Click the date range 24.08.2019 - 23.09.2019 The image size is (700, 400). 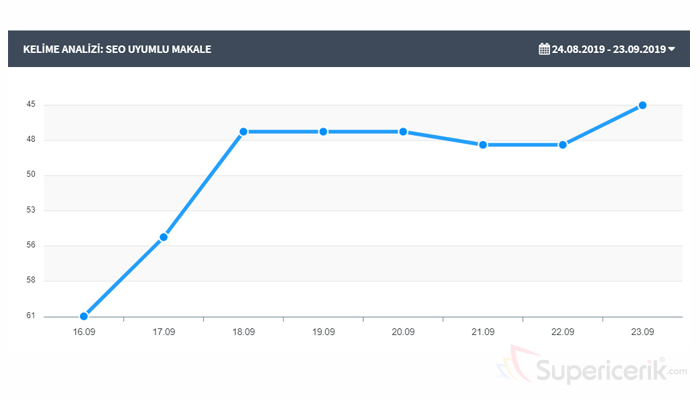(x=608, y=48)
